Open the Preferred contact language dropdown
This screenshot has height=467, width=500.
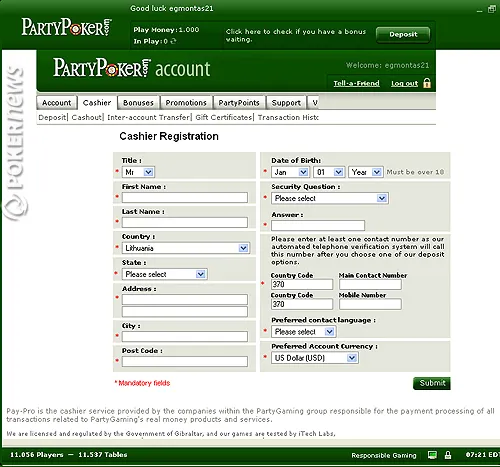coord(304,332)
